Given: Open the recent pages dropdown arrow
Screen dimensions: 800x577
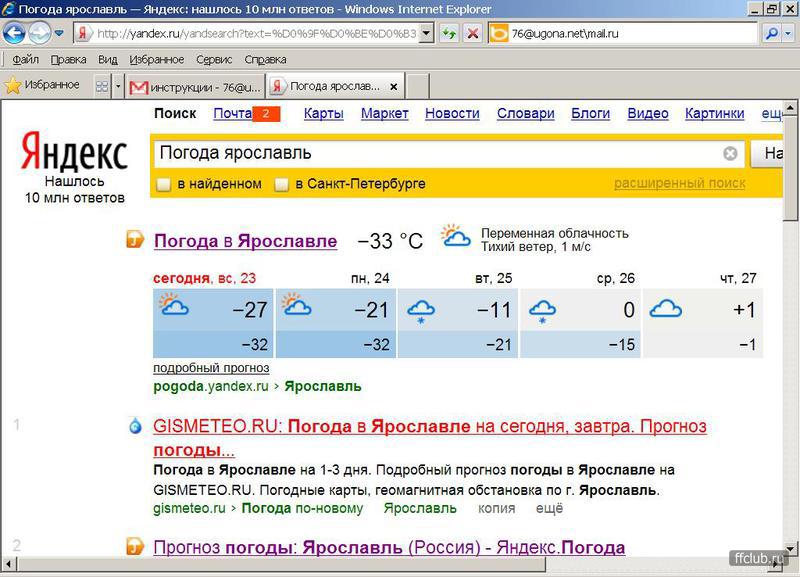Looking at the screenshot, I should [x=59, y=34].
